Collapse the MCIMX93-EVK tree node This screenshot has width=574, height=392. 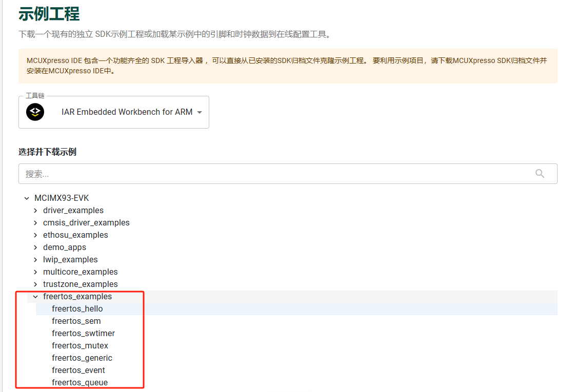click(27, 198)
